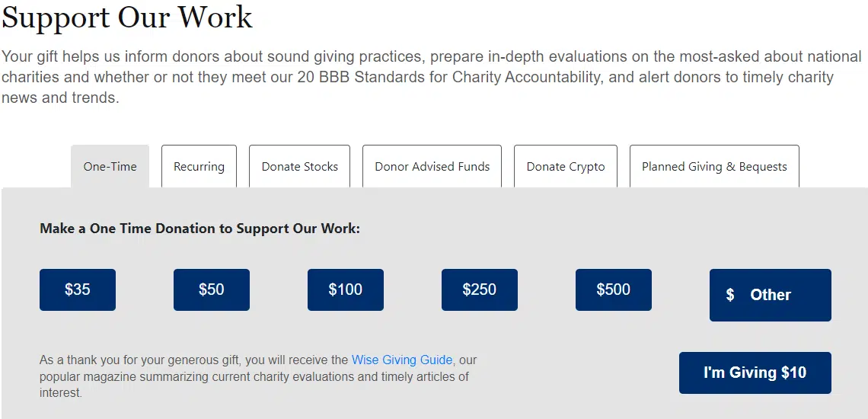This screenshot has height=419, width=868.
Task: Select the $500 donation amount
Action: (614, 289)
